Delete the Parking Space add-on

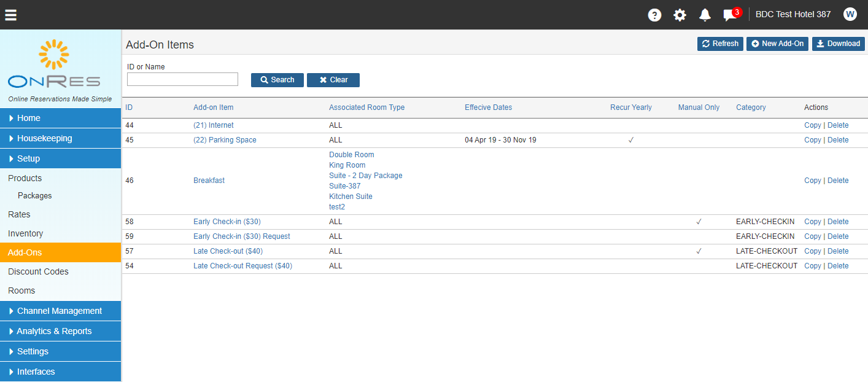[x=838, y=140]
